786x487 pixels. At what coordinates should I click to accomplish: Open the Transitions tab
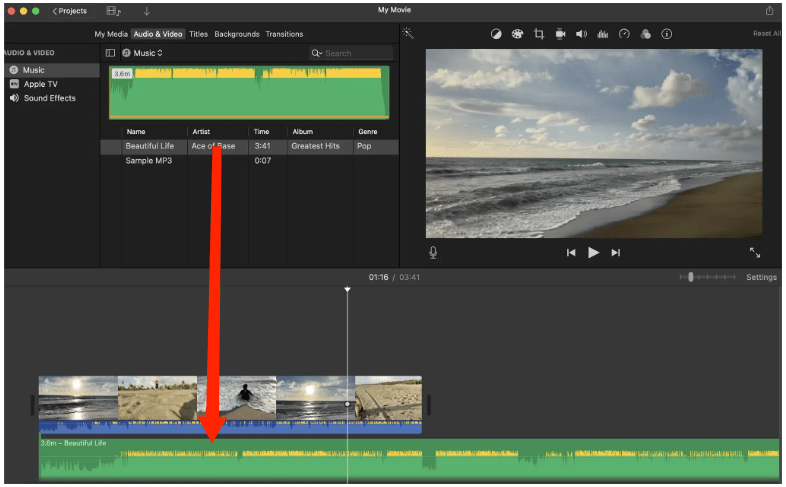coord(284,34)
